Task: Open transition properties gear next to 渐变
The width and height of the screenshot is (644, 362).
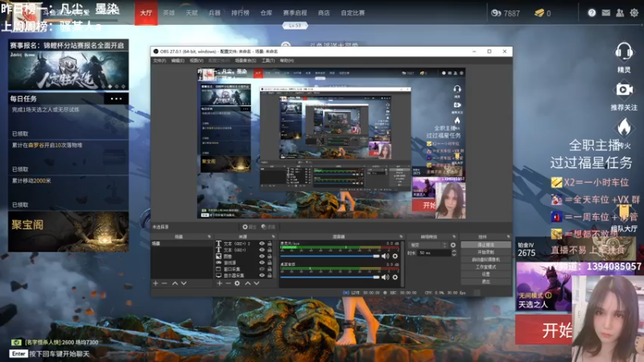Action: [453, 245]
